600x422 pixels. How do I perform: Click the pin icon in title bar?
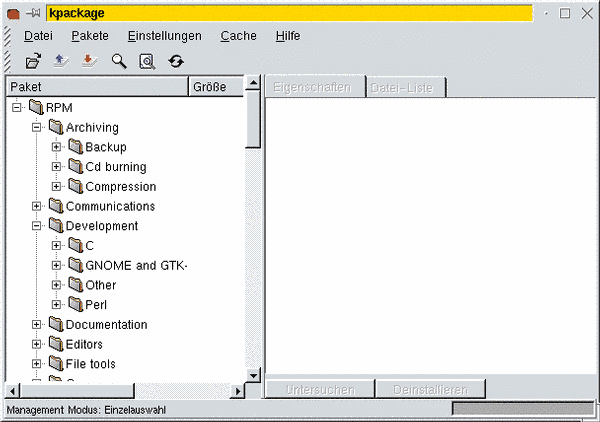click(33, 13)
